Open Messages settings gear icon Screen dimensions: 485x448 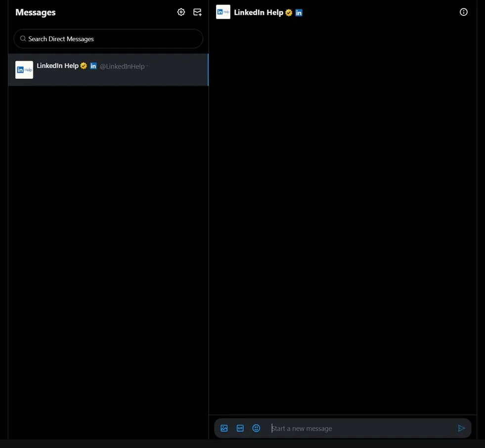click(181, 12)
